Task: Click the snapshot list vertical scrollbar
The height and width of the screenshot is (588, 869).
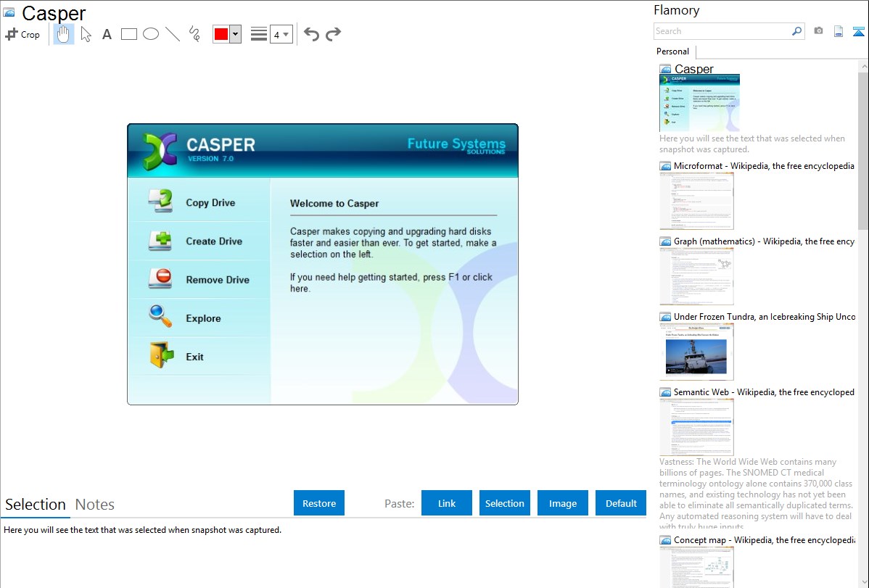Action: point(863,151)
